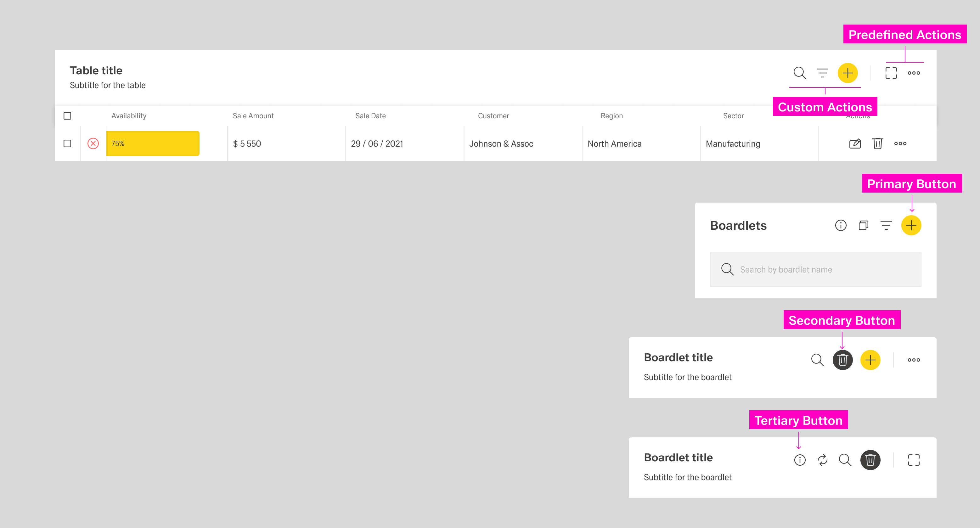Check the Johnson & Assoc row checkbox
The width and height of the screenshot is (980, 528).
(x=67, y=143)
